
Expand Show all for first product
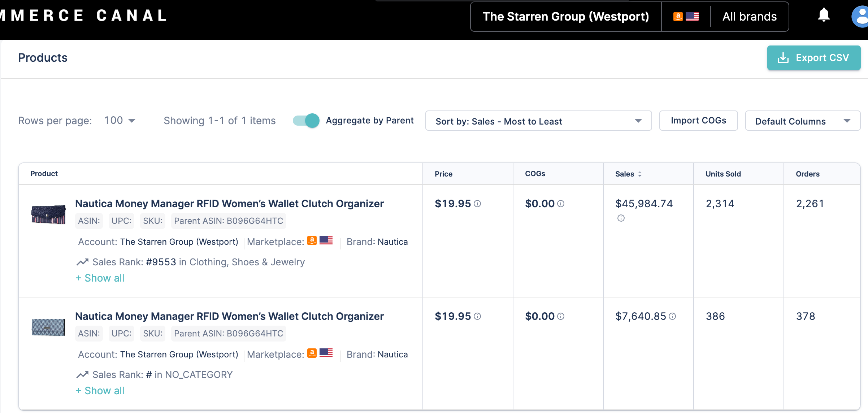point(100,278)
